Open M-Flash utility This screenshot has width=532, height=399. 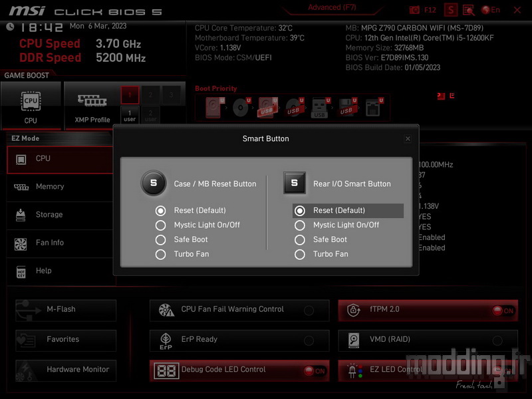[66, 311]
